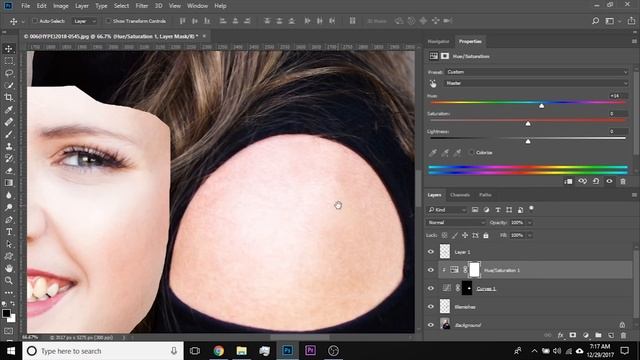Open the Window menu
The image size is (640, 360).
197,6
